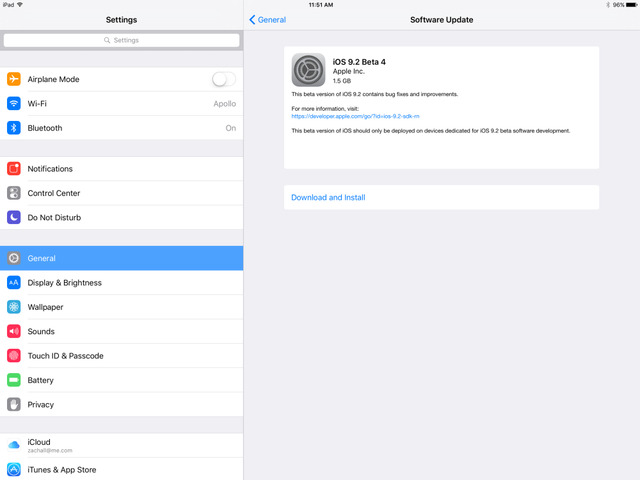Tap the Sounds speaker icon
640x480 pixels.
(14, 331)
